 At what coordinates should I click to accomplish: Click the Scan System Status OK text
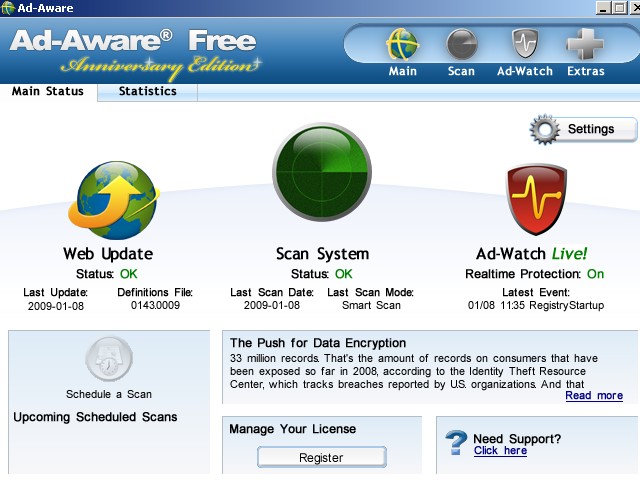tap(322, 274)
